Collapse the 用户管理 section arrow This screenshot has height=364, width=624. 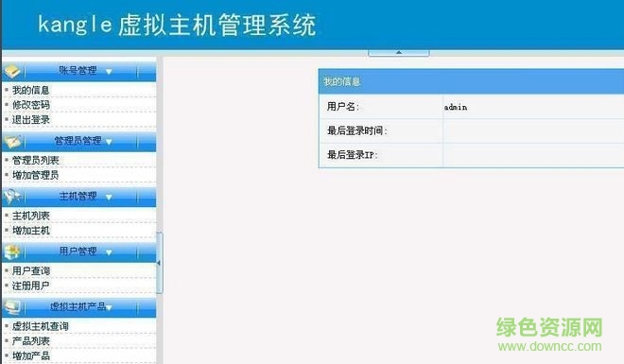[x=109, y=252]
